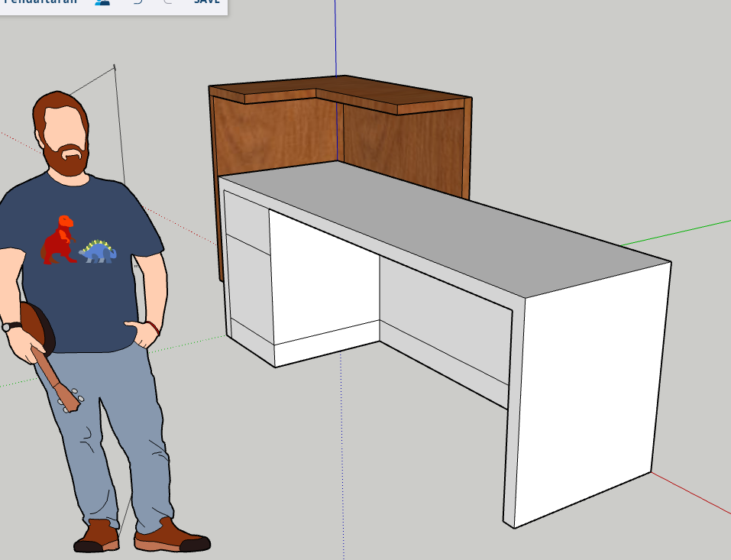Click the SAVE button
This screenshot has width=731, height=560.
206,2
